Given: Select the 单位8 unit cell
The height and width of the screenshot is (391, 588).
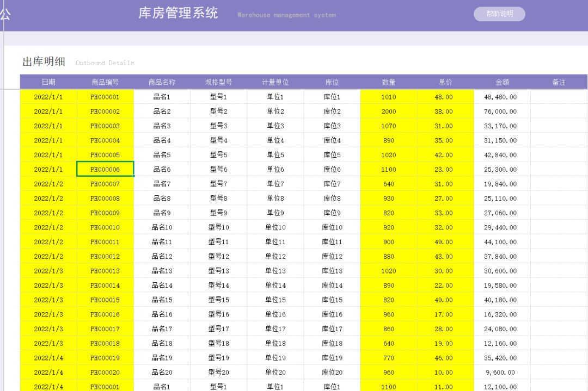Looking at the screenshot, I should pos(275,198).
